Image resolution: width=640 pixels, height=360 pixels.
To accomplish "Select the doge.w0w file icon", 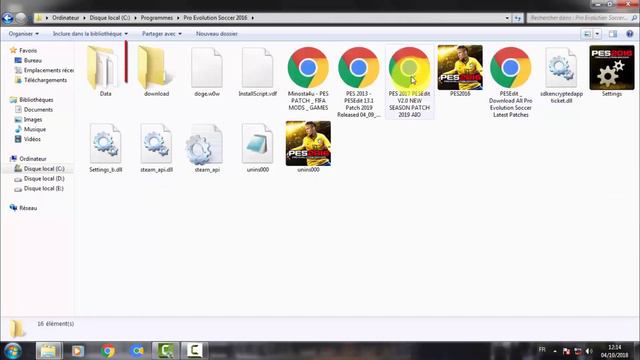I will tap(207, 68).
